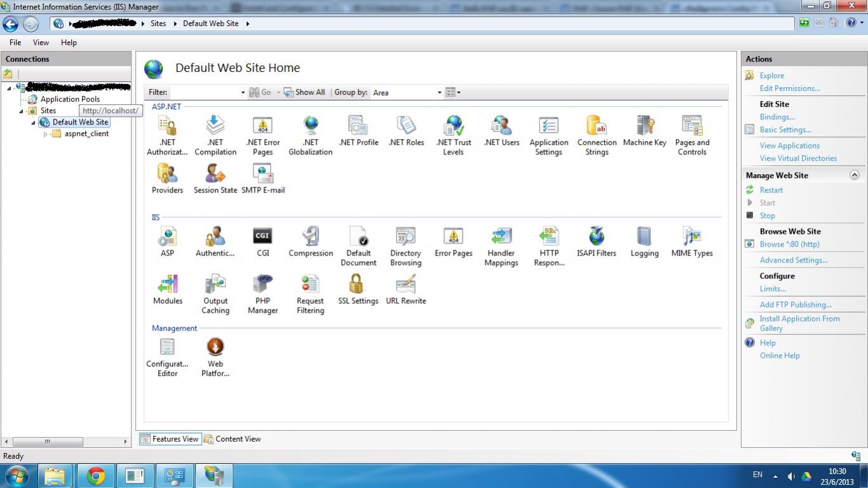This screenshot has height=488, width=868.
Task: Open Request Filtering feature
Action: click(311, 294)
